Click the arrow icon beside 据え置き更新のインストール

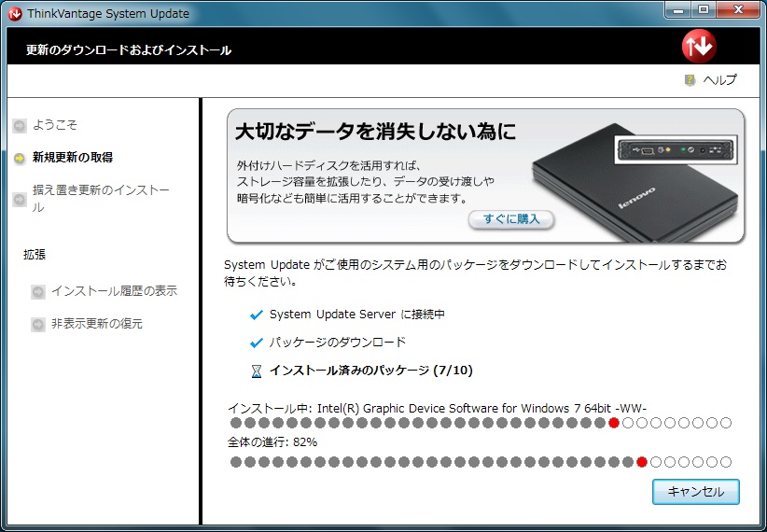[x=20, y=199]
